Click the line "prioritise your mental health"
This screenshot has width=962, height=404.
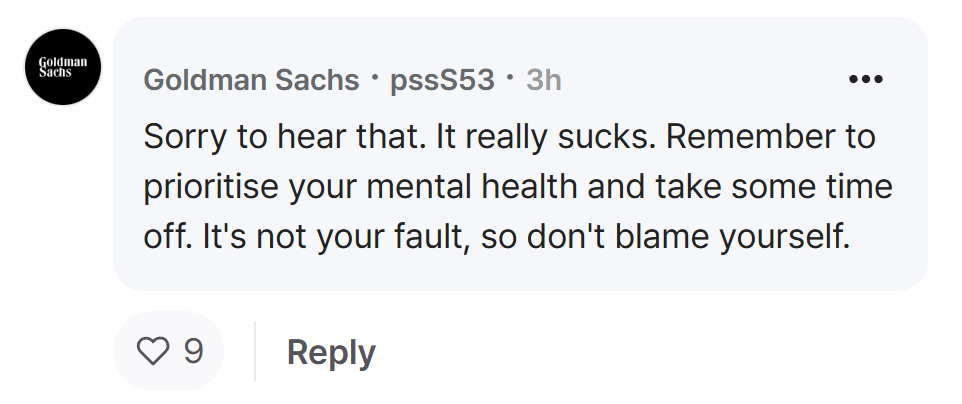click(x=518, y=187)
